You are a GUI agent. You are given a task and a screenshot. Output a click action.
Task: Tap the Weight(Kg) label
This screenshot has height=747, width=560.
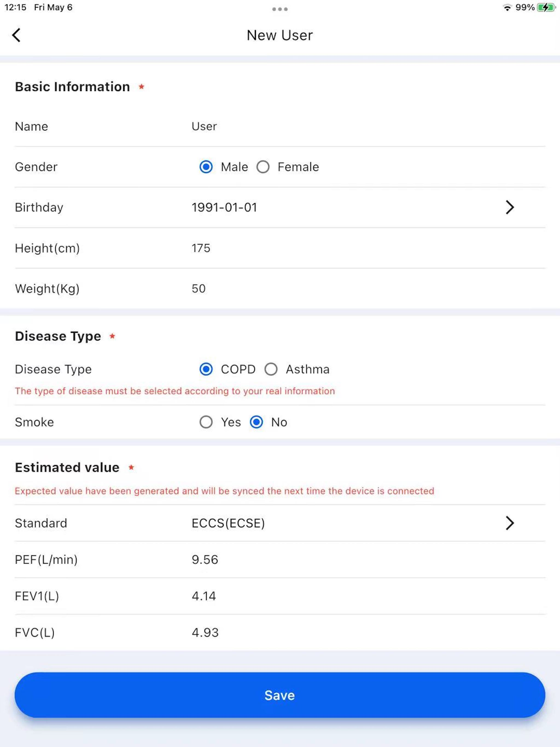[47, 289]
